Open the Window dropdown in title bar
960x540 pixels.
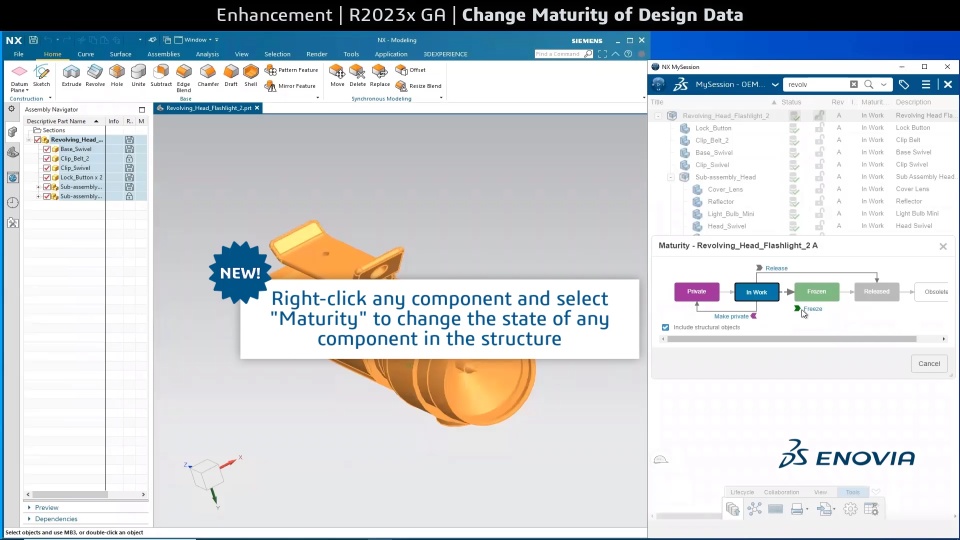pyautogui.click(x=196, y=40)
